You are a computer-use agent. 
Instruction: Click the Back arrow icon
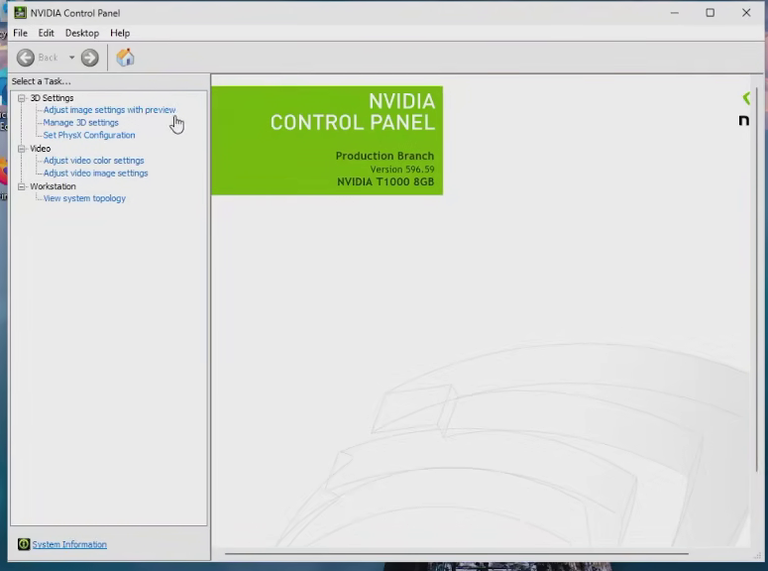(25, 58)
